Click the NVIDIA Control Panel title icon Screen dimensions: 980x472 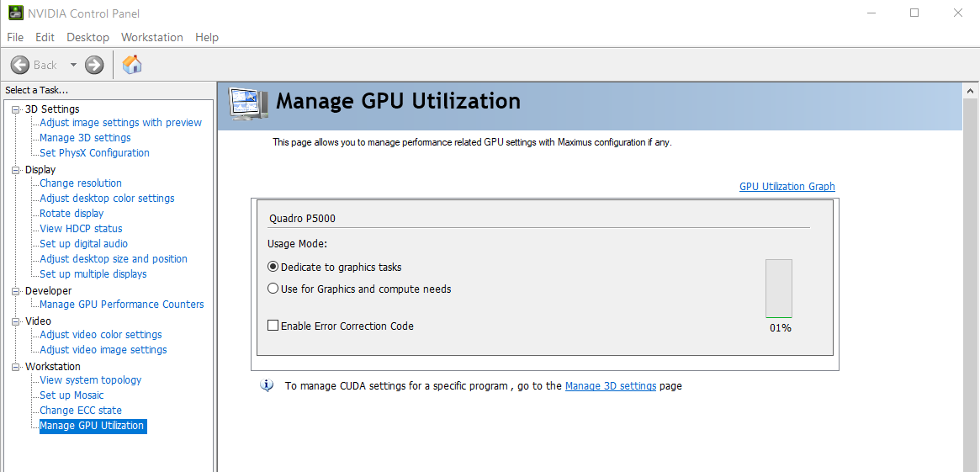tap(16, 13)
